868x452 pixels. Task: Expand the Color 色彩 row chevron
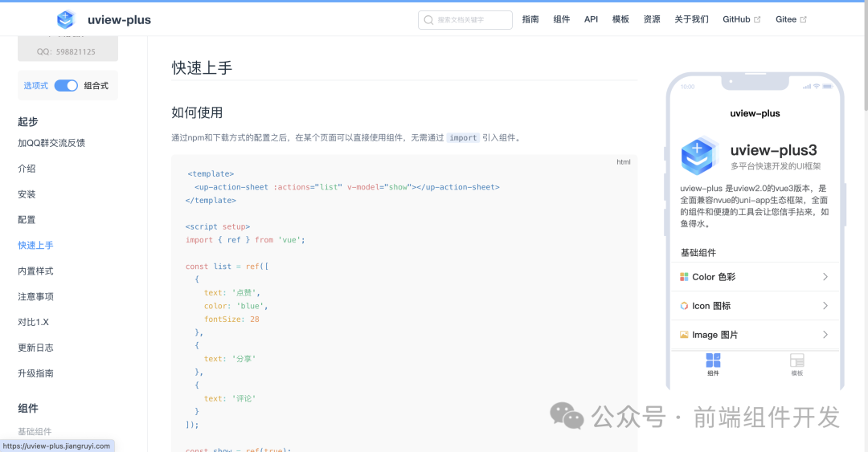825,277
